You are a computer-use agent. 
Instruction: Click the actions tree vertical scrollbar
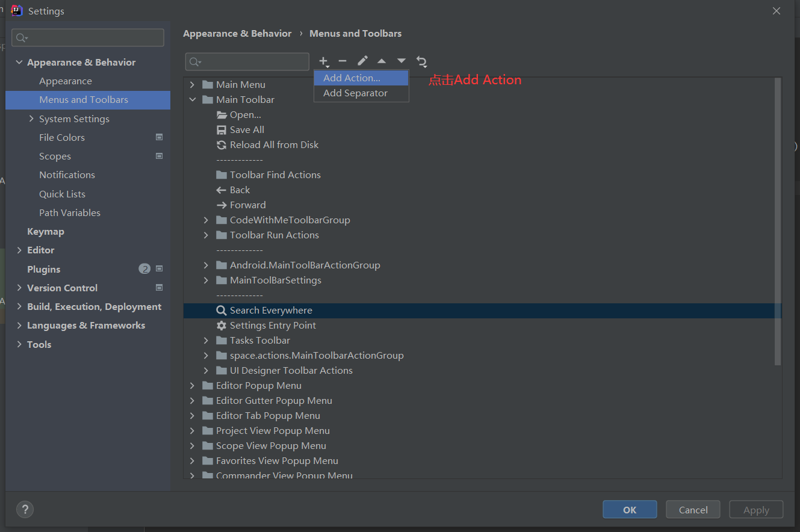778,221
